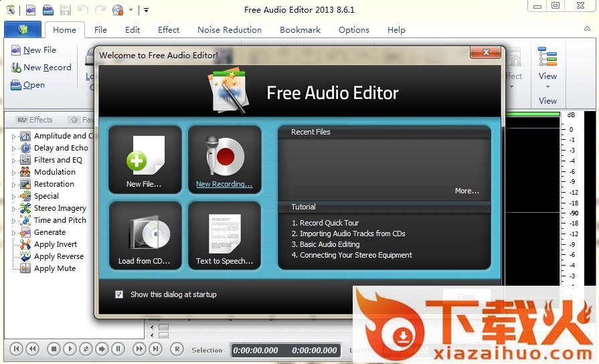This screenshot has width=599, height=364.
Task: Open the Edit ribbon tab
Action: point(132,30)
